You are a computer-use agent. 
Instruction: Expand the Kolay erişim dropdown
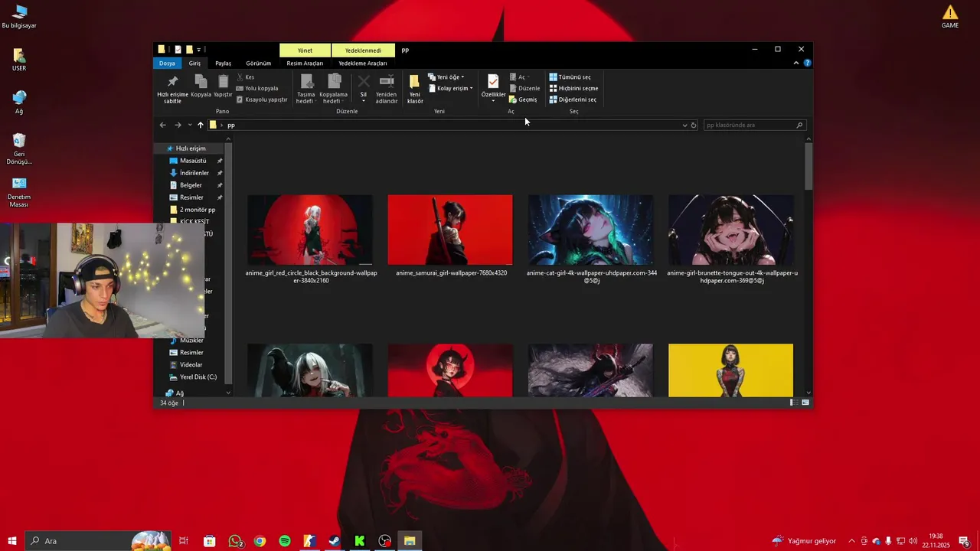coord(450,88)
